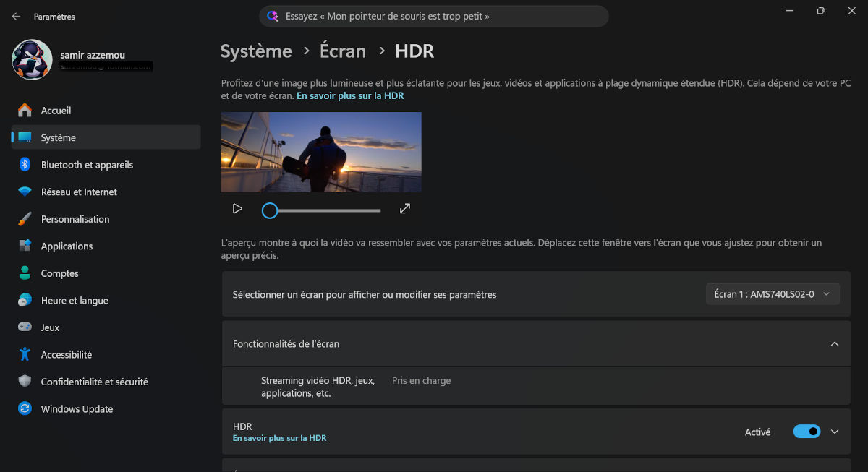Click the Comptes person icon
Screen dimensions: 868x472
25,273
